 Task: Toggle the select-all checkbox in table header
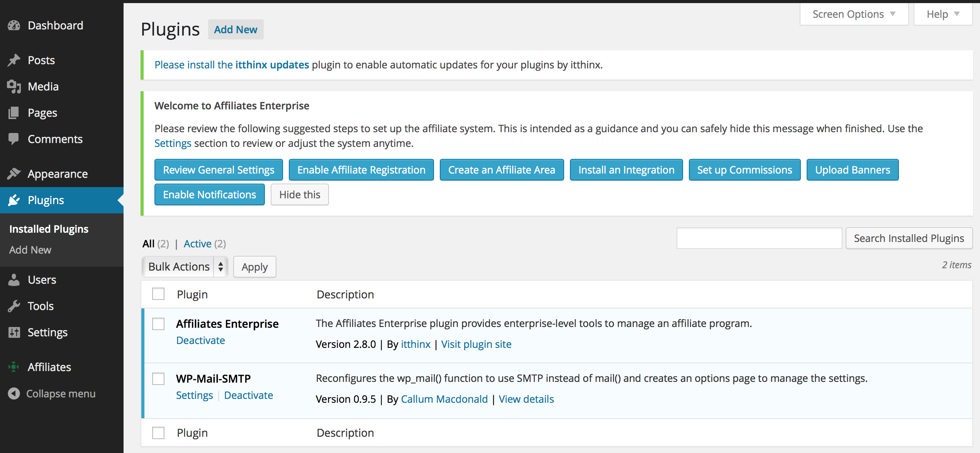[158, 294]
